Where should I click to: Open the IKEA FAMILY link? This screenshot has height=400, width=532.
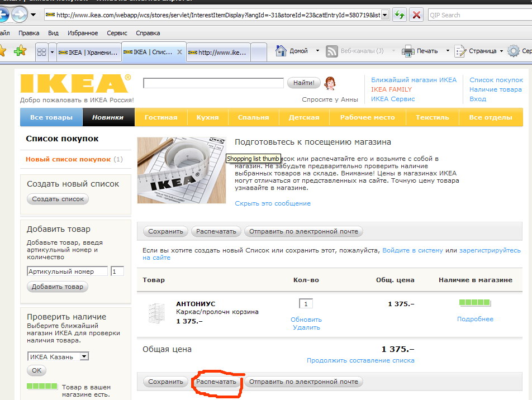[391, 89]
